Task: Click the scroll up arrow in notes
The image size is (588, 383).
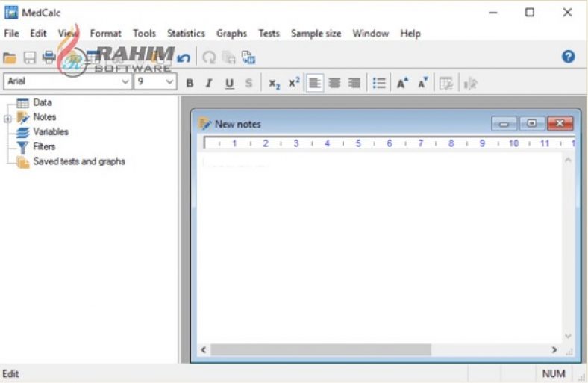Action: pyautogui.click(x=568, y=161)
